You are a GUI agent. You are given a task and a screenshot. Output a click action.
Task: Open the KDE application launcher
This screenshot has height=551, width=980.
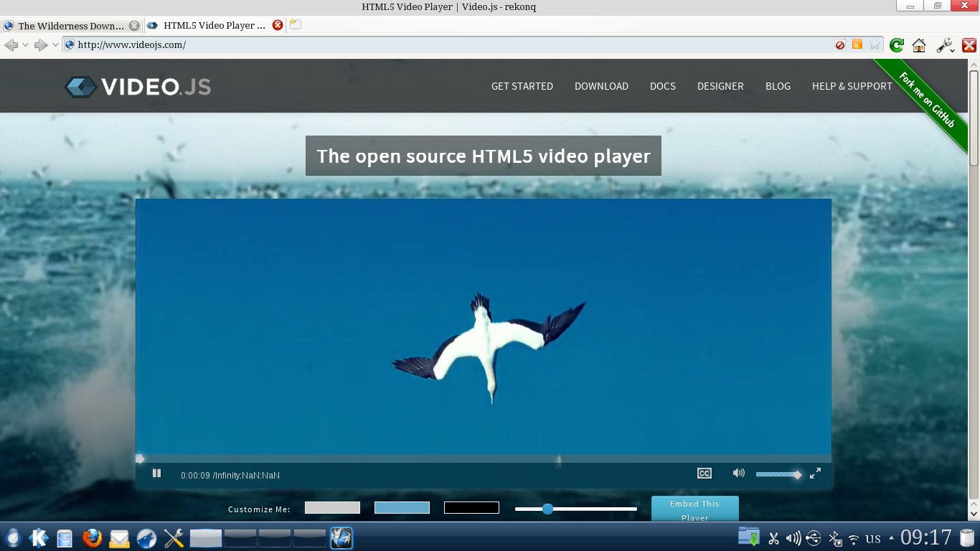point(38,537)
